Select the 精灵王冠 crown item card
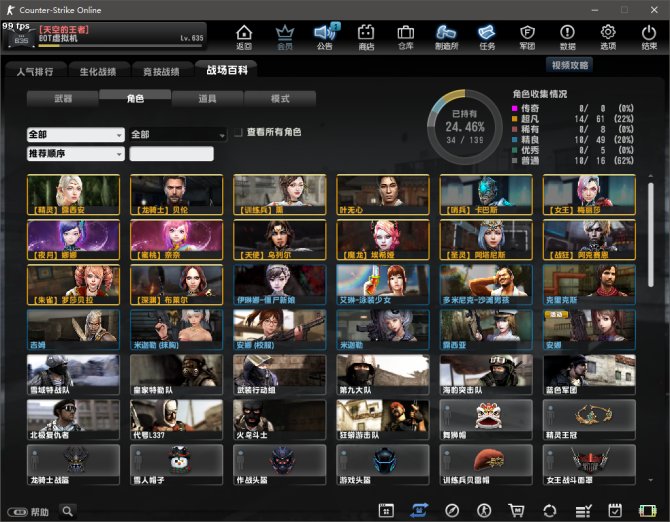Viewport: 670px width, 522px height. tap(589, 419)
